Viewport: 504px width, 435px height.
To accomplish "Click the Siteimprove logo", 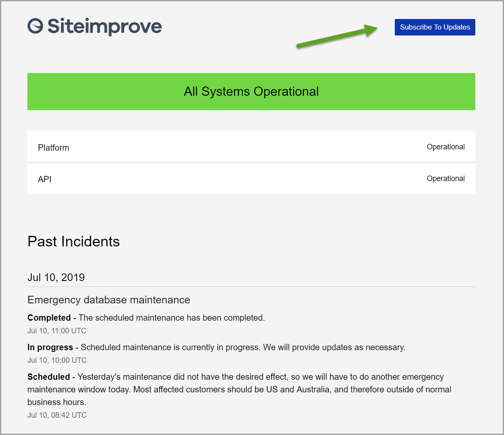I will point(94,26).
